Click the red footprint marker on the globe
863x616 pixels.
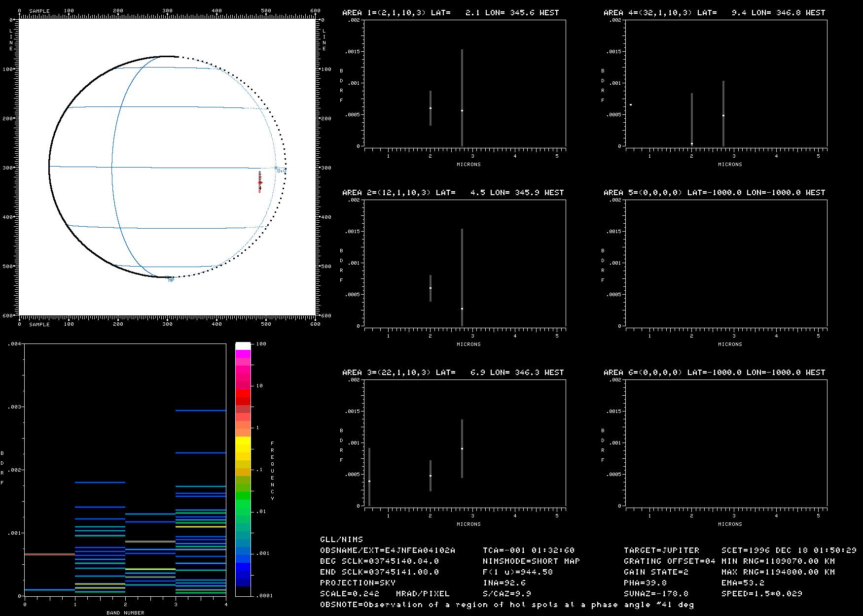260,182
